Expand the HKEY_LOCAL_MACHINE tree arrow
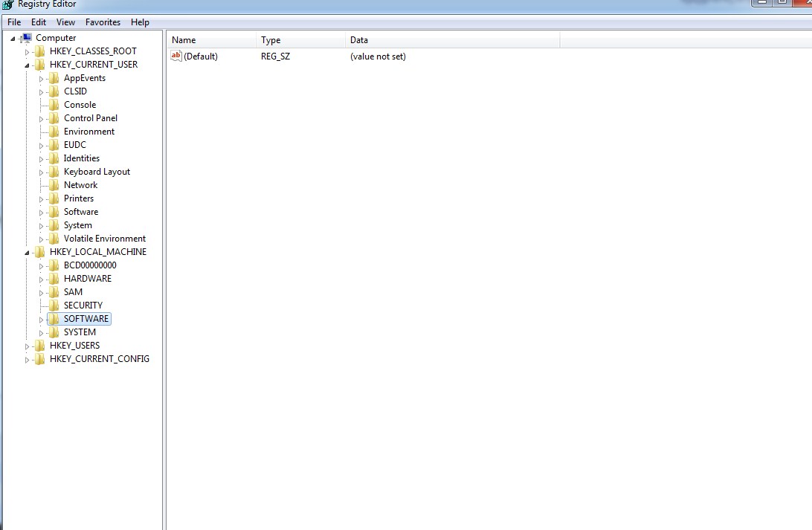Image resolution: width=812 pixels, height=530 pixels. pos(26,251)
